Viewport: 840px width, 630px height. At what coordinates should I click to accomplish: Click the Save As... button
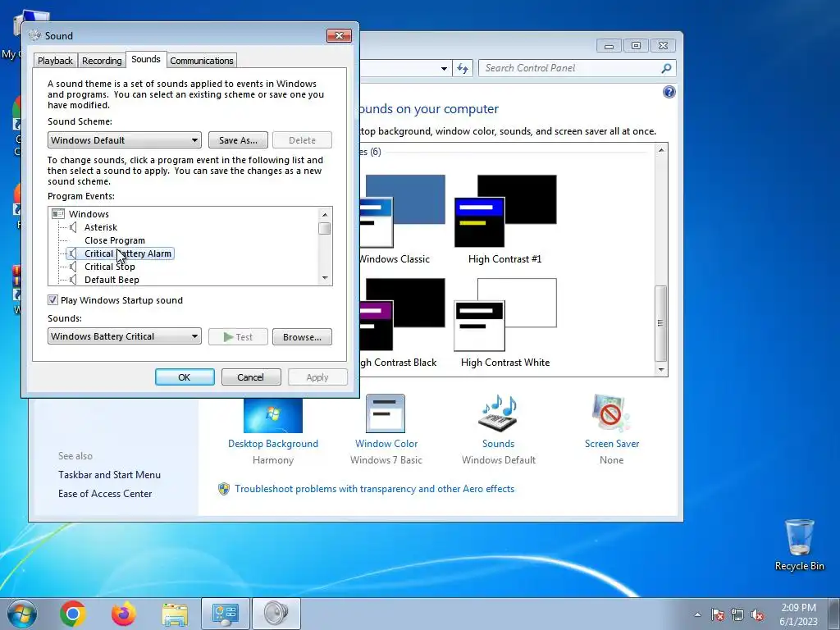point(238,140)
